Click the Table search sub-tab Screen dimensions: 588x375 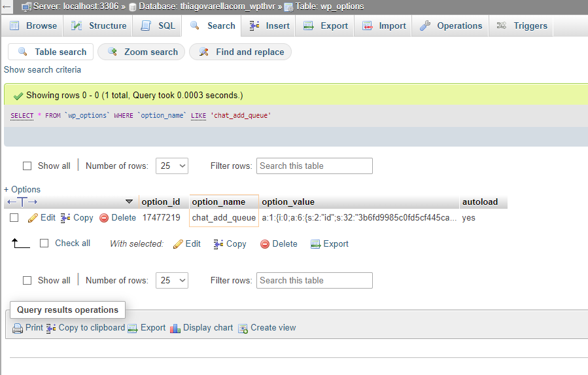pyautogui.click(x=51, y=52)
